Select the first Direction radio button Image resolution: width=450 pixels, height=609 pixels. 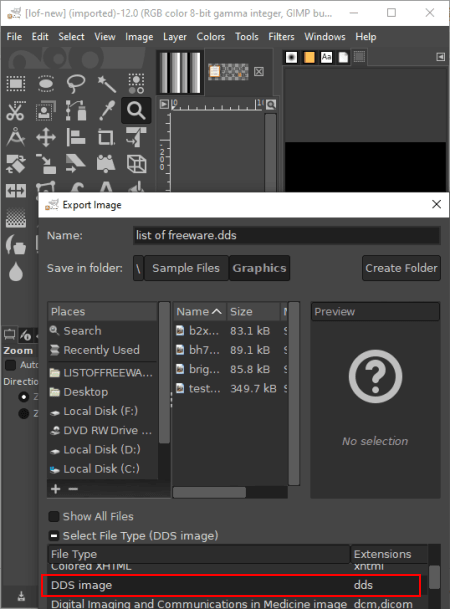[x=24, y=397]
